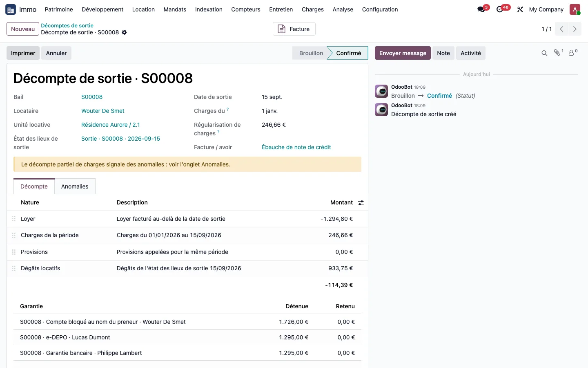
Task: Click the Date de sortie value 15 sept.
Action: [x=272, y=97]
